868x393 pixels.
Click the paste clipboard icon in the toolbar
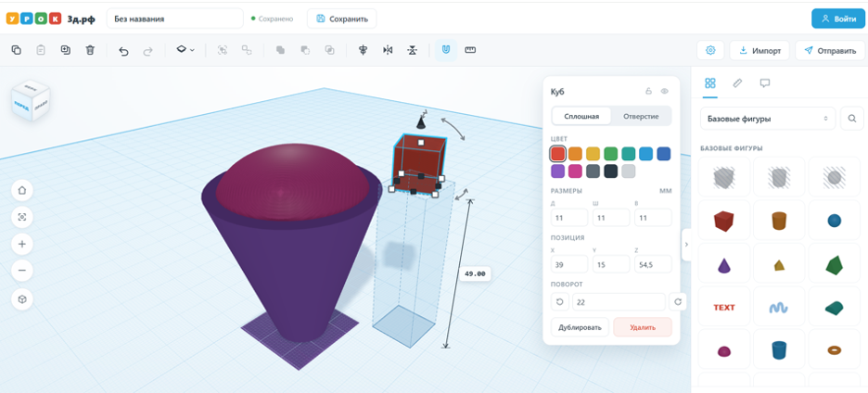[41, 50]
